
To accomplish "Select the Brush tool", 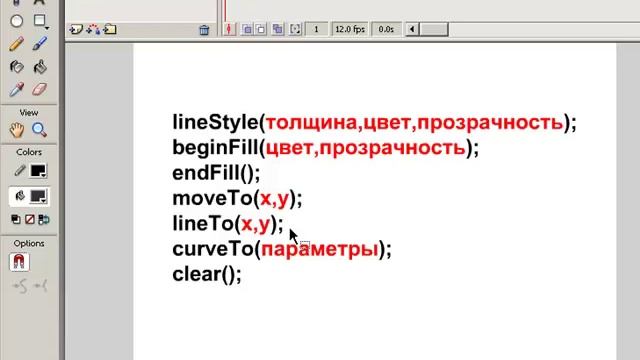I will (40, 44).
